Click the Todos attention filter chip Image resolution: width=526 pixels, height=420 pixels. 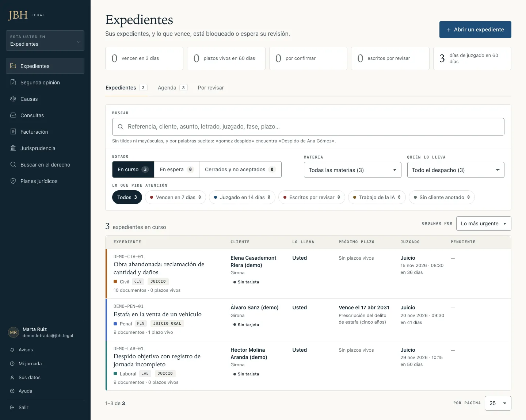coord(127,197)
